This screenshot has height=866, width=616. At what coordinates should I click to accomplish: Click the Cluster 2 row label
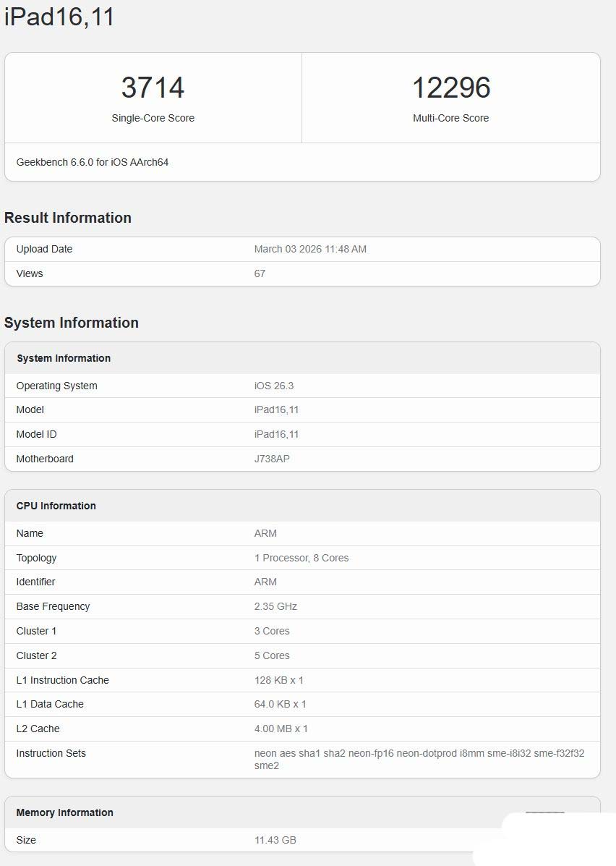(36, 655)
